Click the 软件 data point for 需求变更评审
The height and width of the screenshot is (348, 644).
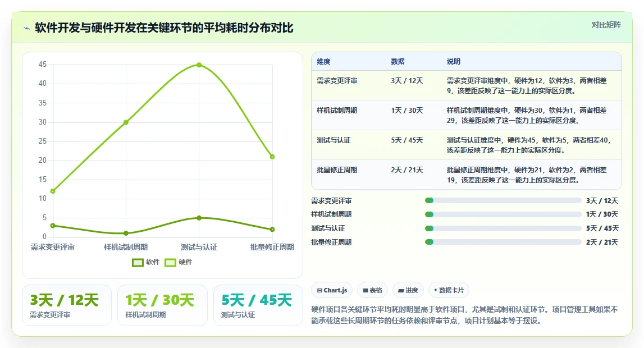point(53,226)
